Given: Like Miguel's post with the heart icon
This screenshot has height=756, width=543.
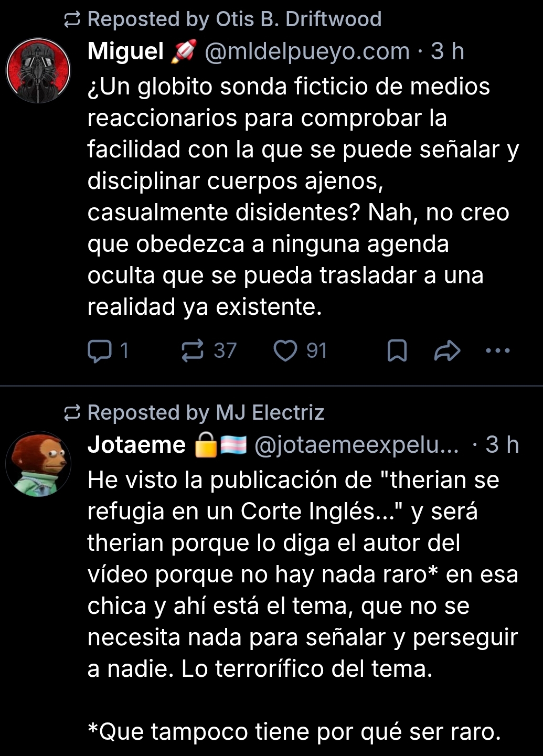Looking at the screenshot, I should (x=285, y=350).
